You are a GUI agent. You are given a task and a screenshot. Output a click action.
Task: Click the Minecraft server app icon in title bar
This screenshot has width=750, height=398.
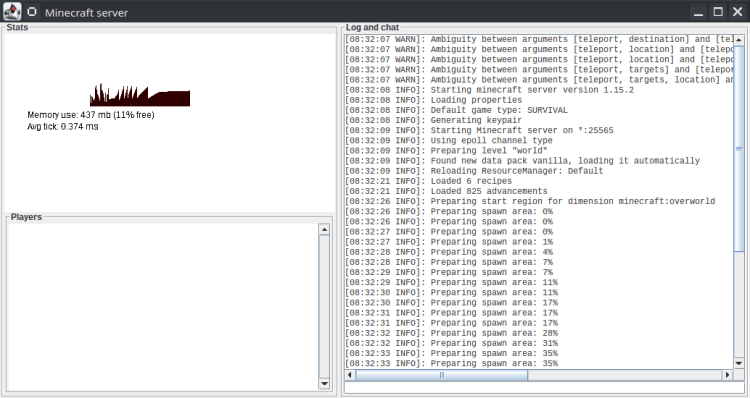[x=12, y=11]
